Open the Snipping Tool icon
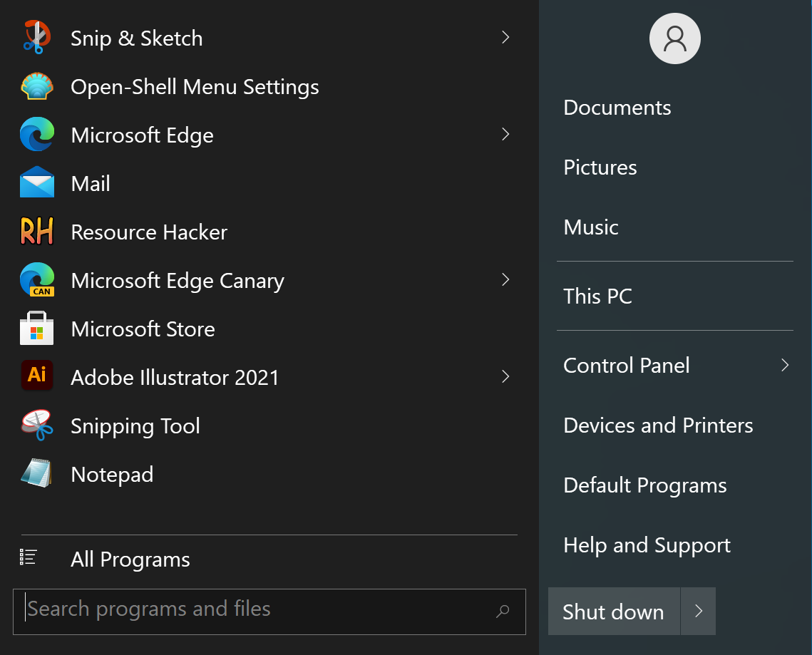The width and height of the screenshot is (812, 655). click(37, 425)
